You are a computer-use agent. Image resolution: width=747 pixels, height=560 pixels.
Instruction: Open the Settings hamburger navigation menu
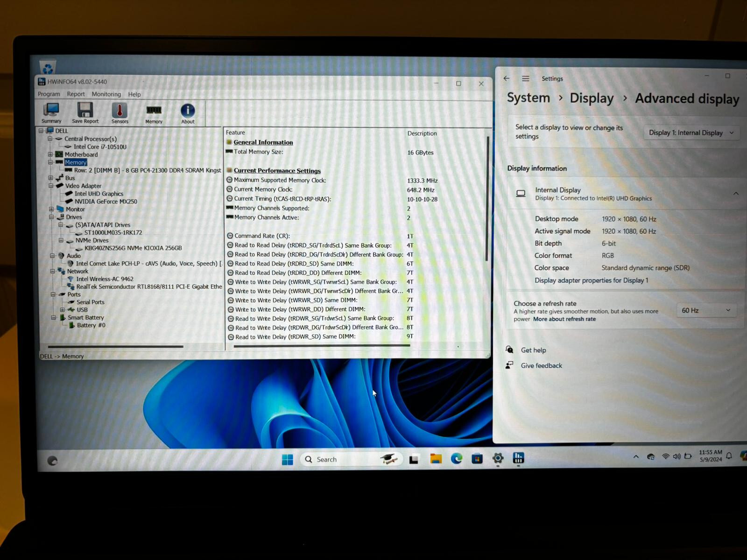(526, 78)
